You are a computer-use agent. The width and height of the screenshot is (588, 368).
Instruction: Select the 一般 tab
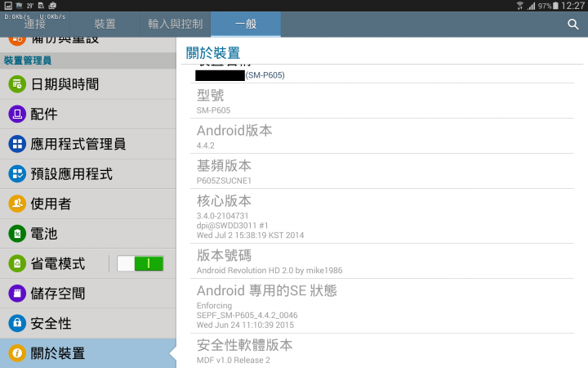click(246, 25)
